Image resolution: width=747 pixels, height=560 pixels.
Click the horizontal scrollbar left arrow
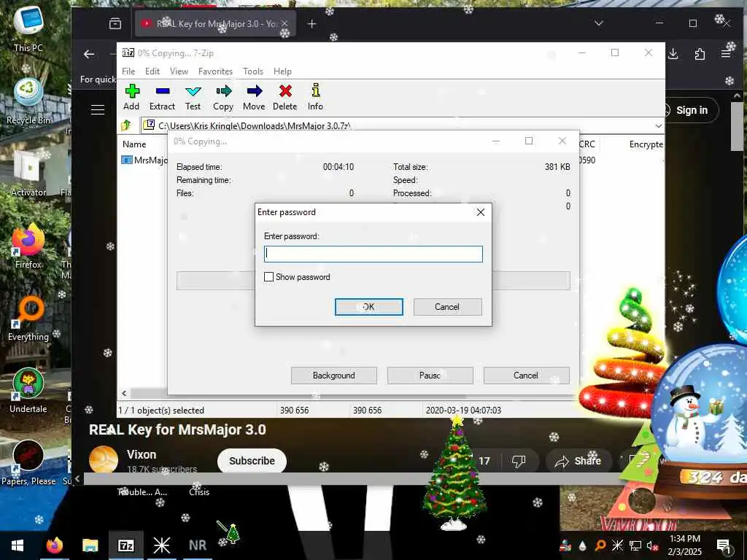point(124,393)
